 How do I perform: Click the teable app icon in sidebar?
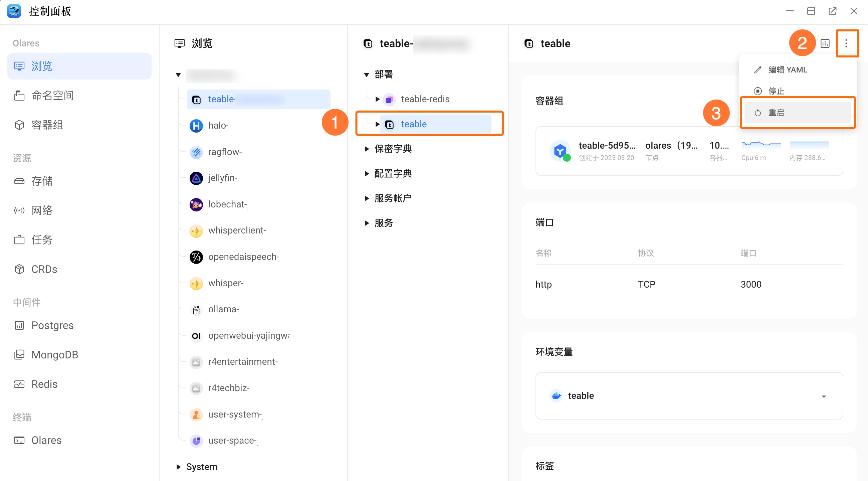point(198,99)
